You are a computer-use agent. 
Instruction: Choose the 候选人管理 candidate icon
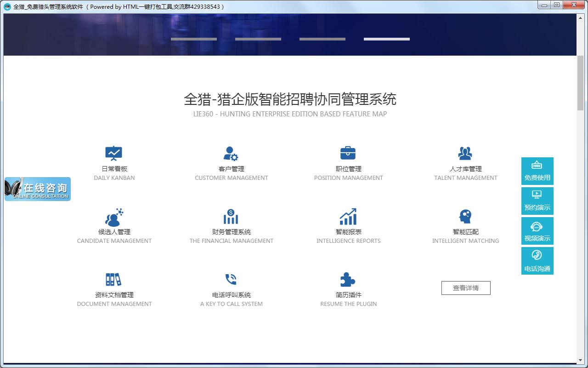114,217
